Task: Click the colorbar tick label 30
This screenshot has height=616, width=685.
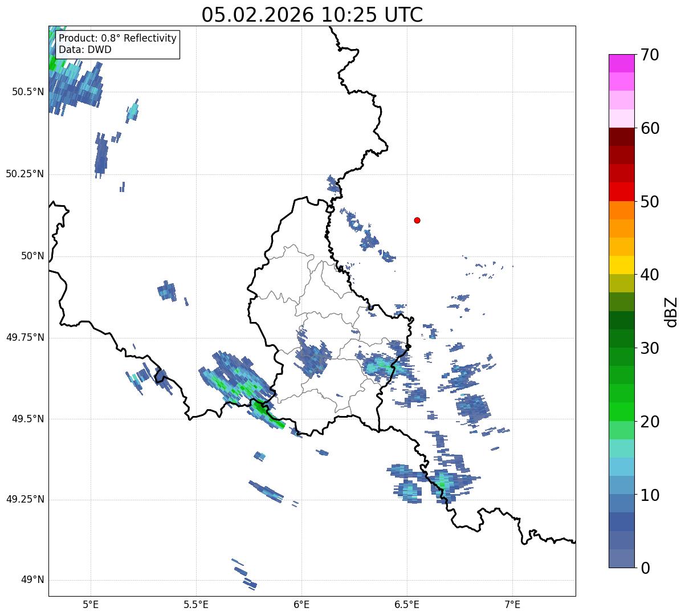Action: (650, 348)
